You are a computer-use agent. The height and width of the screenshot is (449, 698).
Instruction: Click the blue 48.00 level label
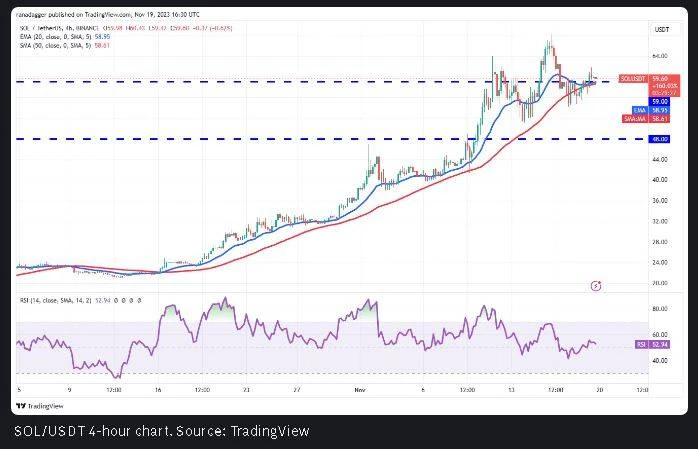[660, 139]
